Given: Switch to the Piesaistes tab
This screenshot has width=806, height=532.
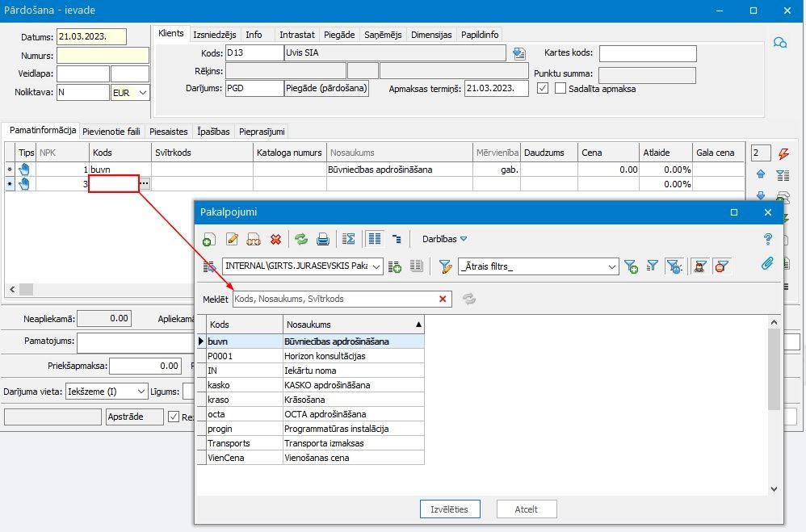Looking at the screenshot, I should tap(169, 132).
